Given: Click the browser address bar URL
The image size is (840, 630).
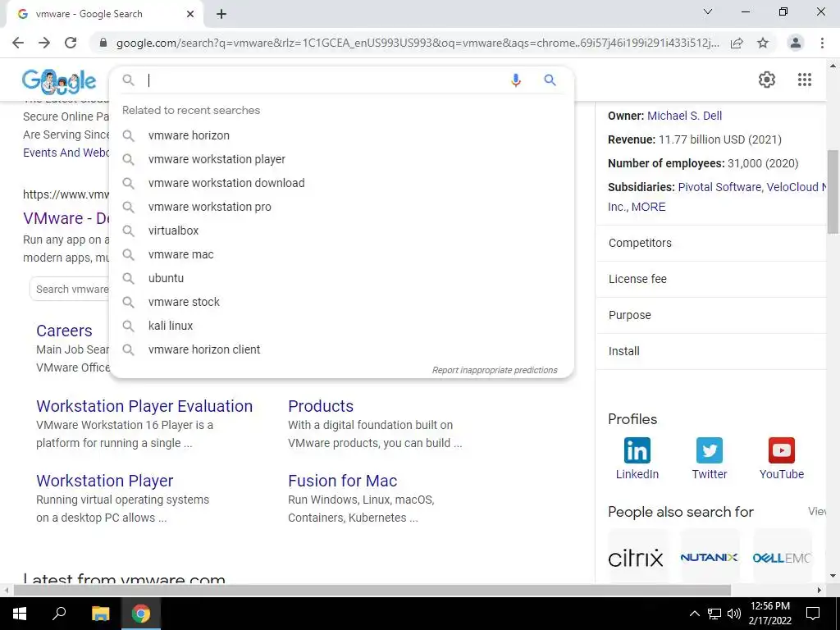Looking at the screenshot, I should (418, 43).
